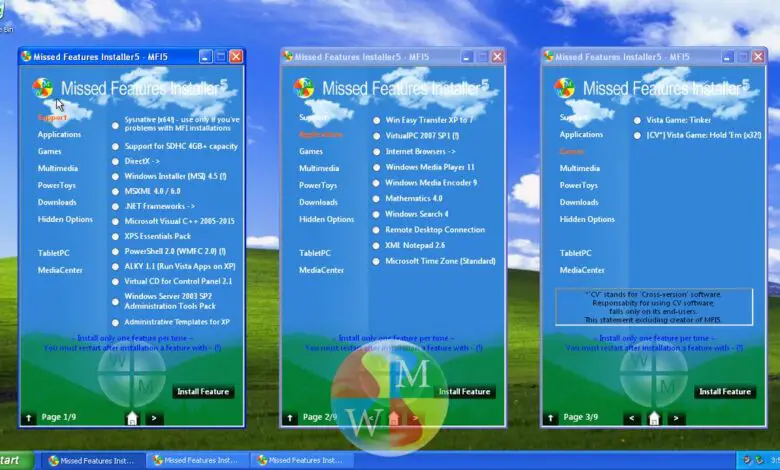Select Windows Search 4 option
The width and height of the screenshot is (780, 470).
(377, 214)
